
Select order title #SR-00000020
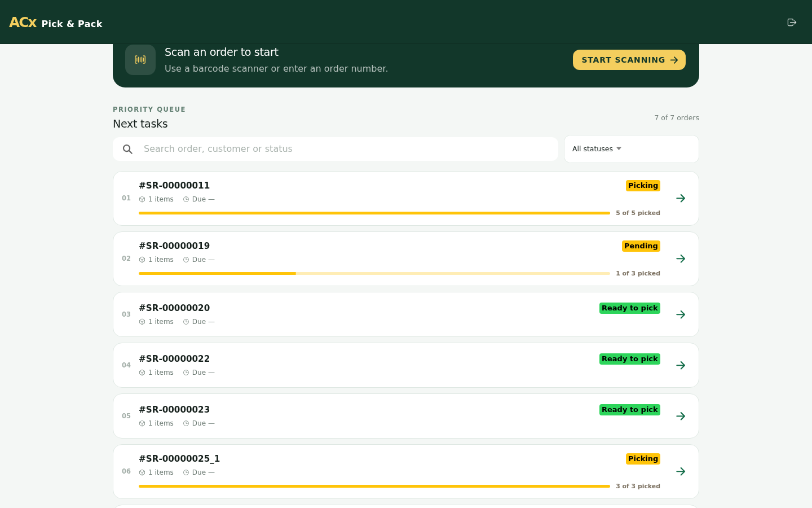click(174, 308)
